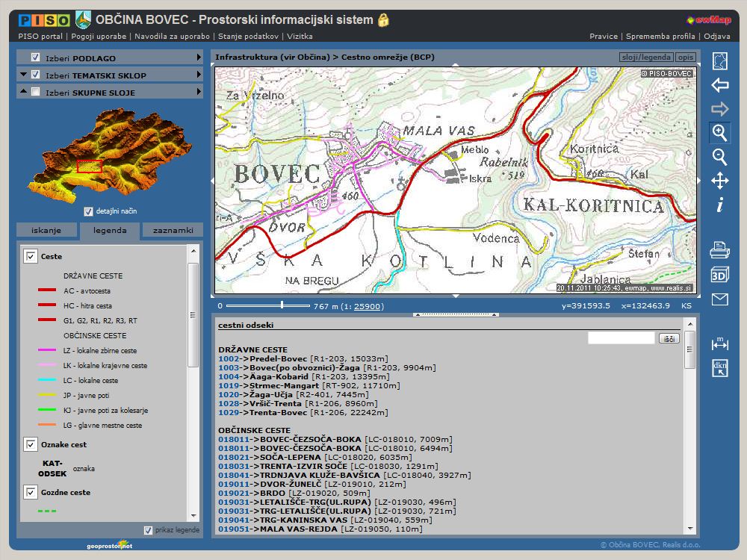The height and width of the screenshot is (560, 747).
Task: Switch to the iskanje tab
Action: 46,231
